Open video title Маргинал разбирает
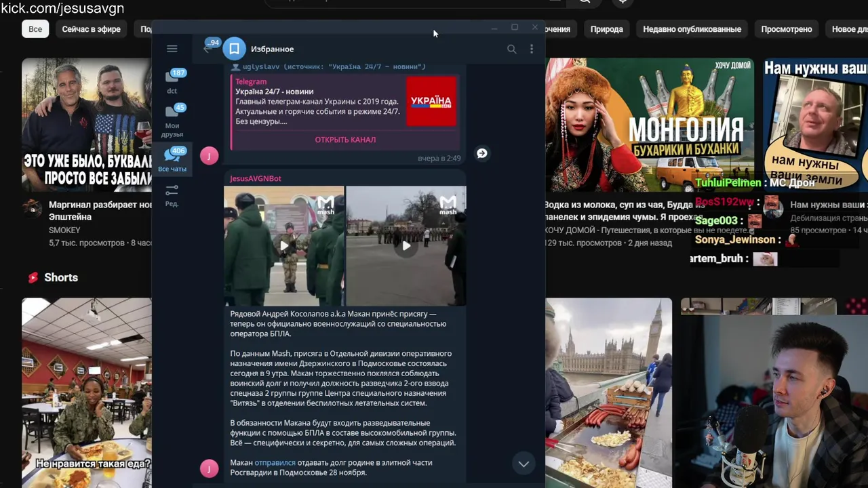868x488 pixels. (x=100, y=211)
